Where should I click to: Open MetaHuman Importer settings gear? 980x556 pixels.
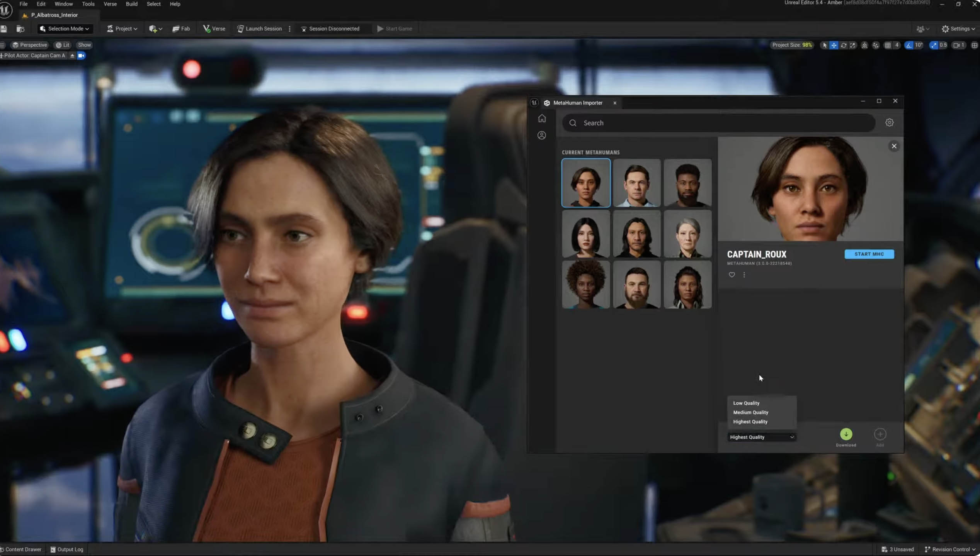pyautogui.click(x=889, y=123)
